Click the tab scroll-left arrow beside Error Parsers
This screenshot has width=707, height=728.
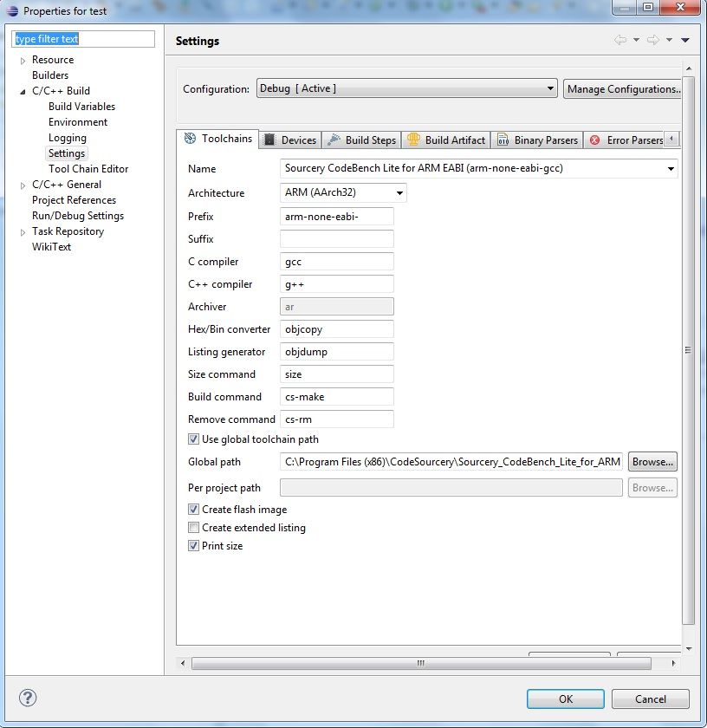(x=671, y=139)
